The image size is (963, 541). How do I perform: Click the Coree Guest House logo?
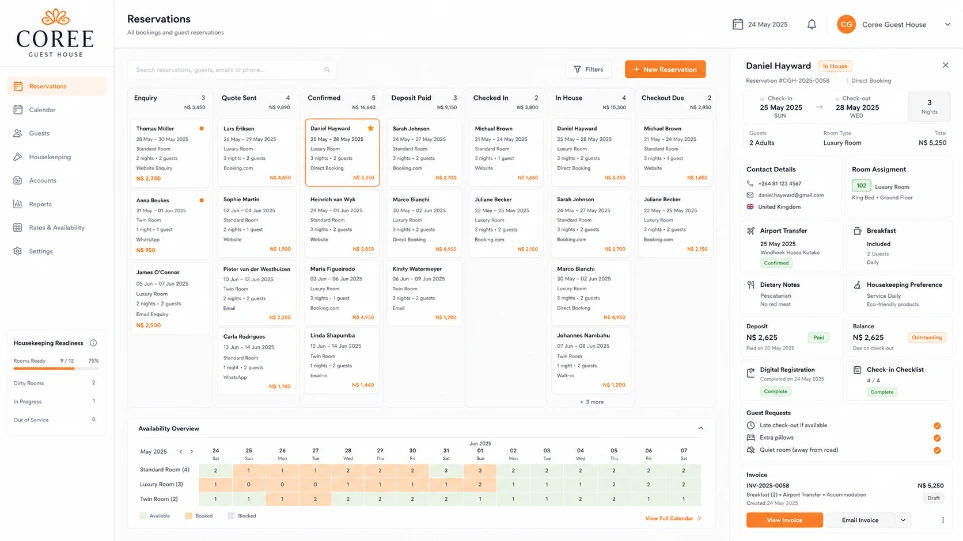coord(55,33)
